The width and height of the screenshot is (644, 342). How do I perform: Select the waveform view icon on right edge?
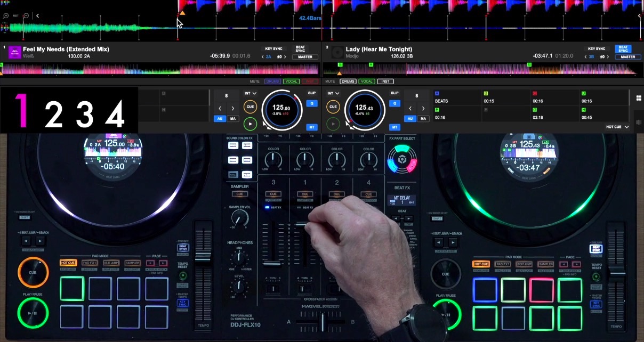point(638,121)
